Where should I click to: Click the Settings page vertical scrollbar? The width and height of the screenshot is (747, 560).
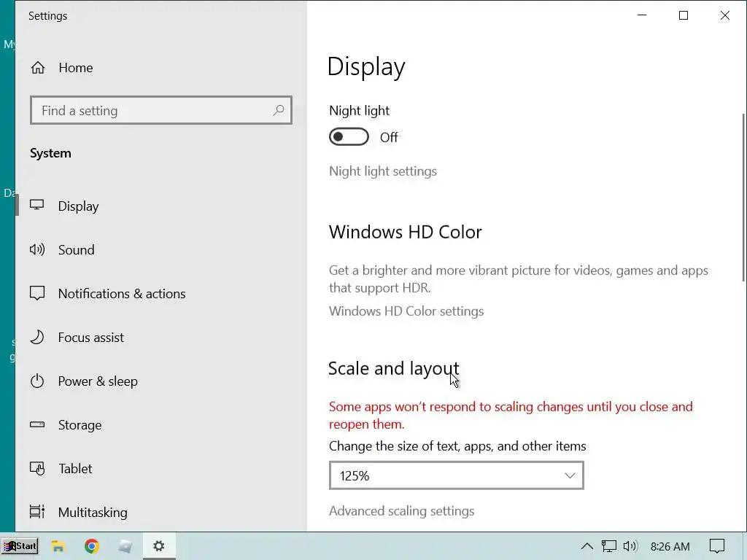[x=744, y=197]
